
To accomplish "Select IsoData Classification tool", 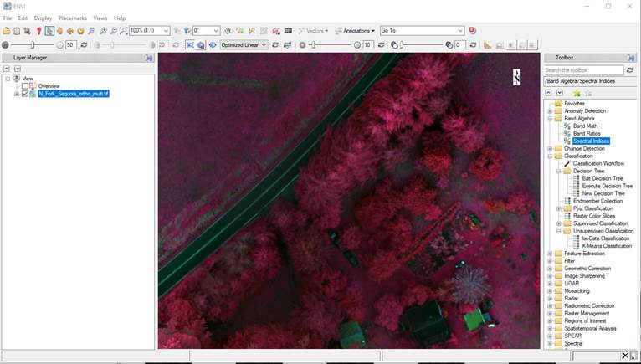I will (x=606, y=238).
